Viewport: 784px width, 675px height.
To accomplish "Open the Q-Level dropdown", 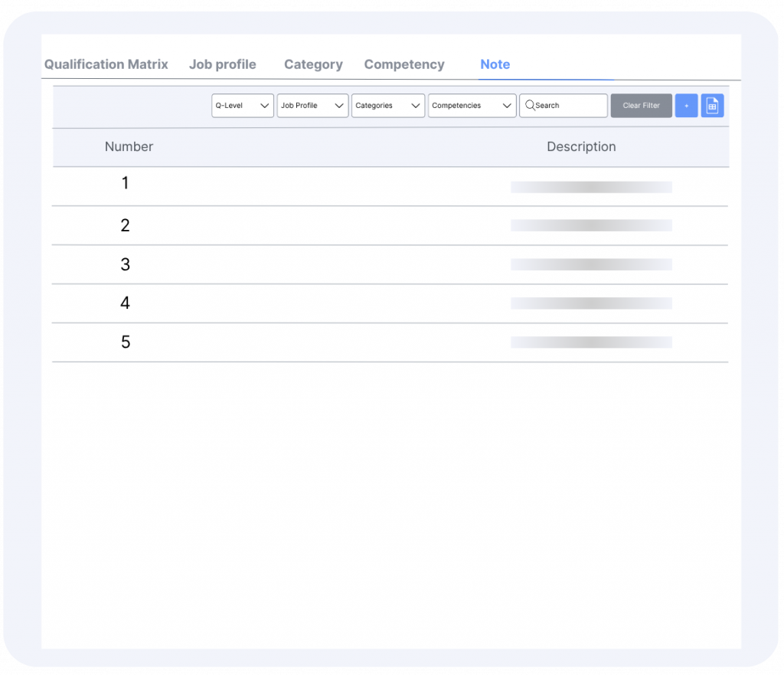I will 242,106.
